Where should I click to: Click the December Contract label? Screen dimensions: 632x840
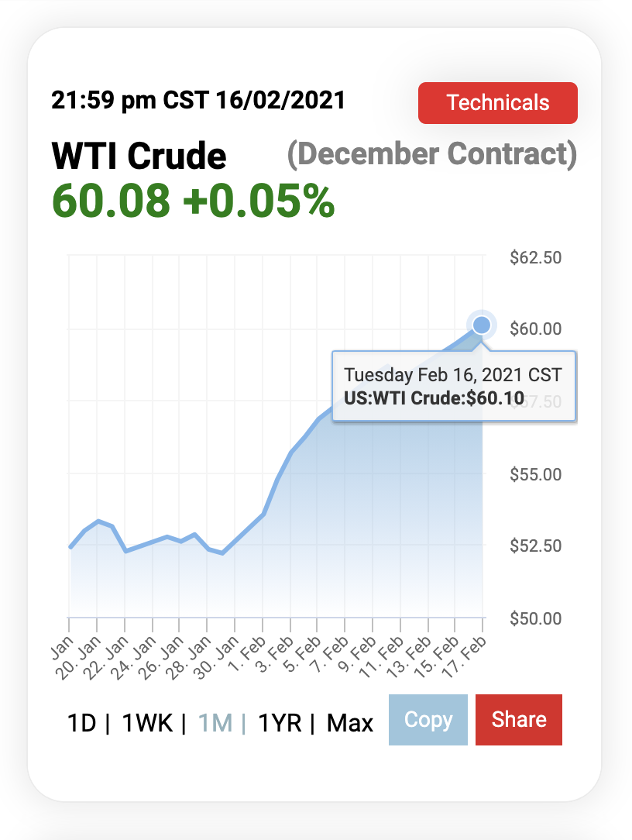coord(432,154)
